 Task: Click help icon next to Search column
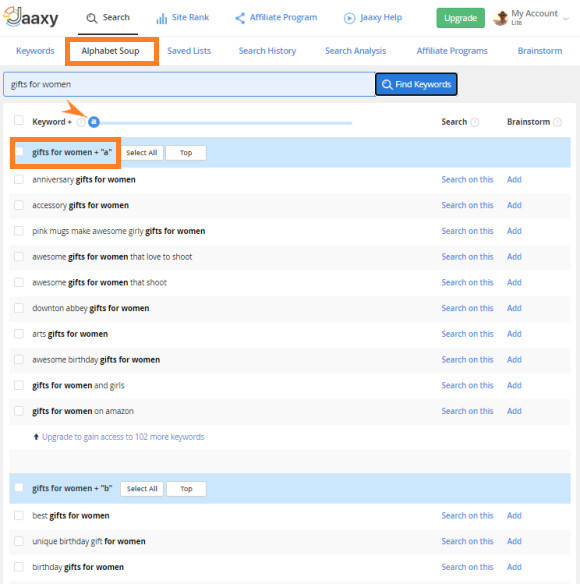pos(475,122)
